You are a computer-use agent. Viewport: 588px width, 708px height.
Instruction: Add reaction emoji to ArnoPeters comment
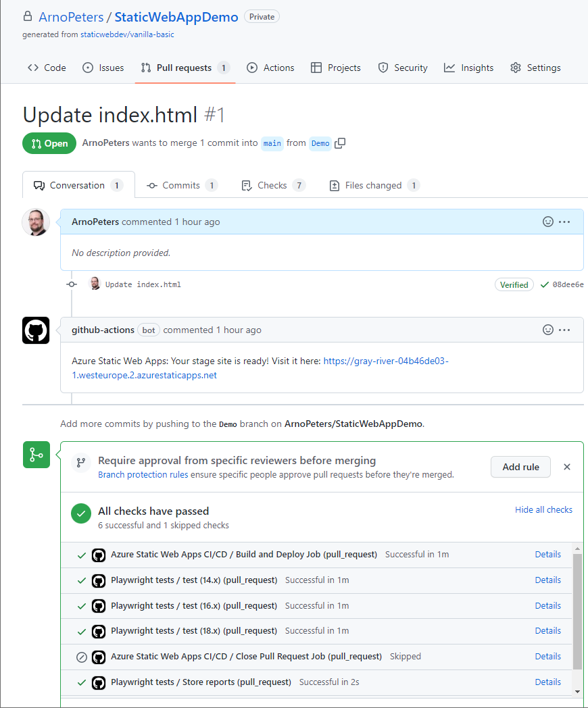point(548,222)
